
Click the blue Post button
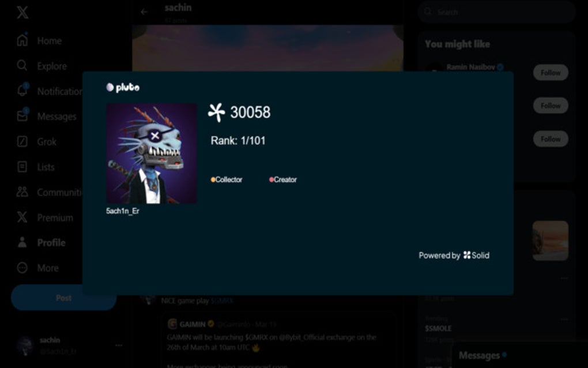coord(64,298)
